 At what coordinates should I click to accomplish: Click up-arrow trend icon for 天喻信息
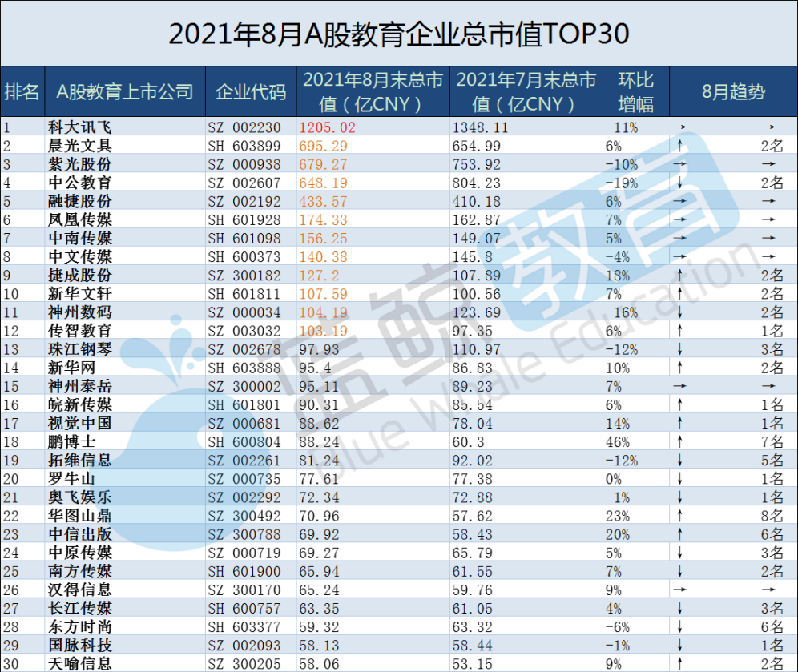tap(680, 664)
